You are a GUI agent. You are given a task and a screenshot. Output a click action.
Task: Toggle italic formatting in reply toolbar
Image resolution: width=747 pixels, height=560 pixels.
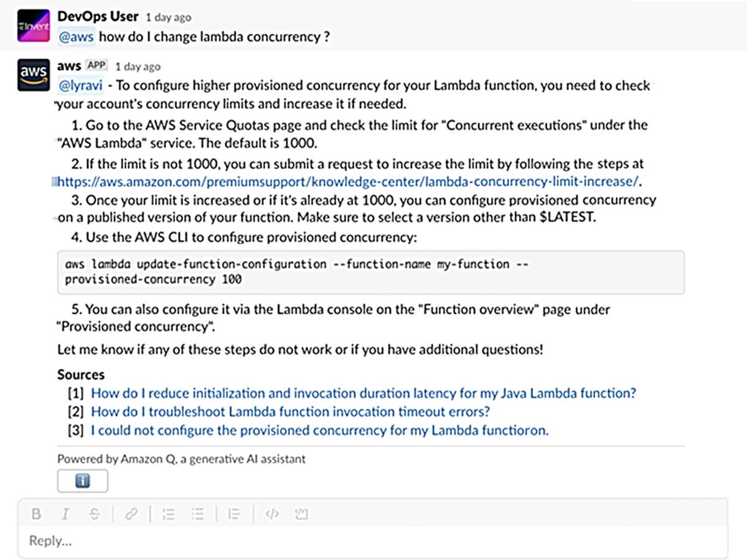(65, 514)
